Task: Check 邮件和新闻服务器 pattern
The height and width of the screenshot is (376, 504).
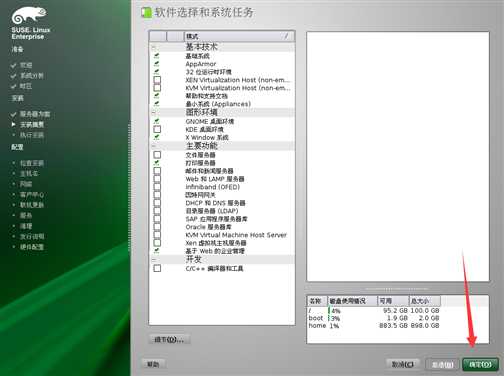Action: coord(157,171)
